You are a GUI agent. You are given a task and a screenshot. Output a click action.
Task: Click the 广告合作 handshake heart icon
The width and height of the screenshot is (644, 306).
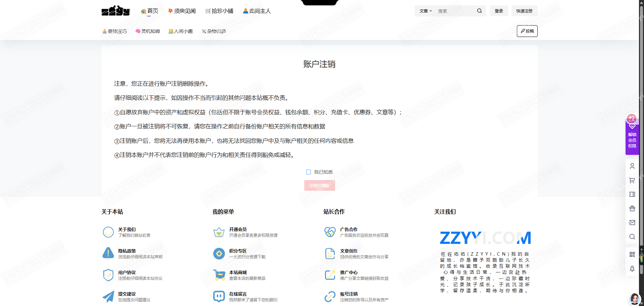[330, 232]
